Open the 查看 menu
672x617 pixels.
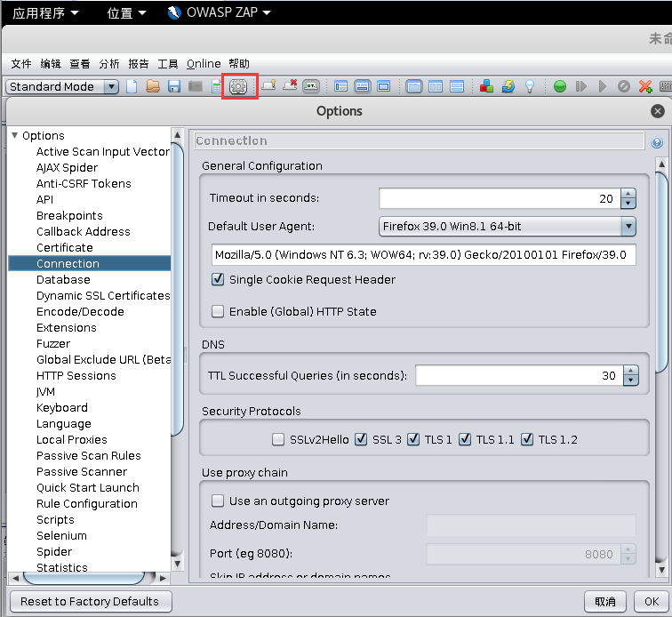coord(80,64)
